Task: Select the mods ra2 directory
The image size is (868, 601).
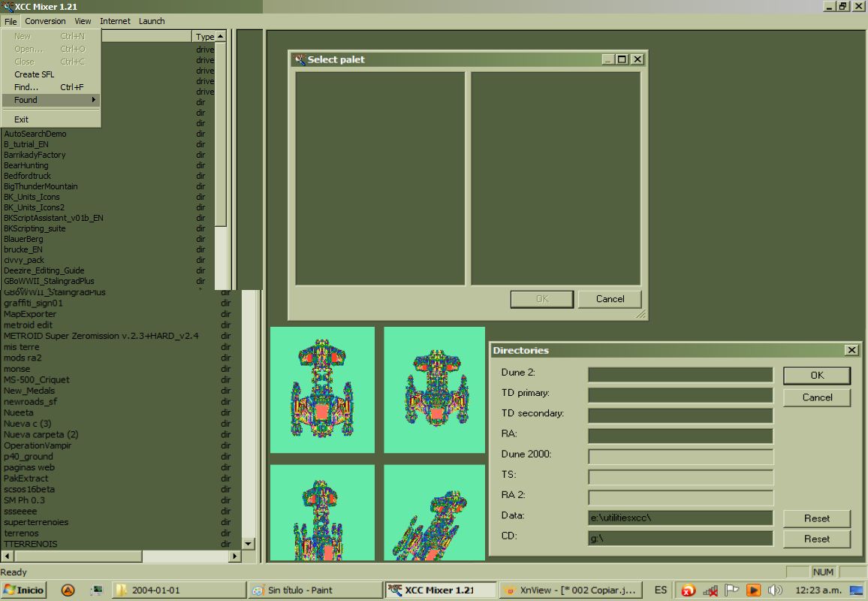Action: click(x=23, y=358)
